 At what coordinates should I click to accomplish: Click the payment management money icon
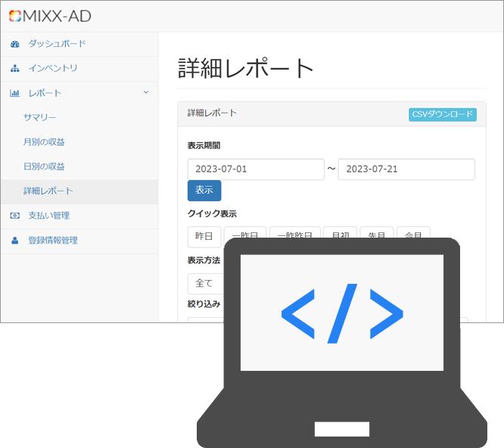click(x=14, y=216)
